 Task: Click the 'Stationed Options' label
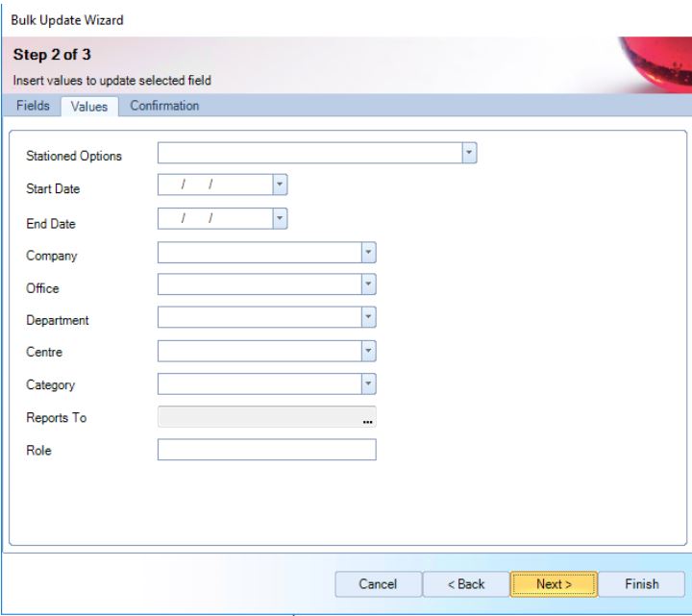(x=74, y=157)
